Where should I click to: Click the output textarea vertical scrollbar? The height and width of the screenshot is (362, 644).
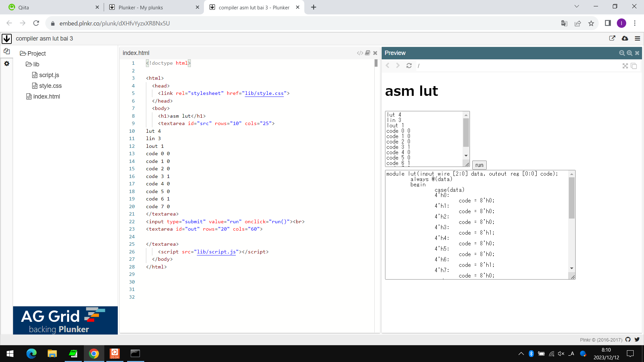tap(572, 198)
